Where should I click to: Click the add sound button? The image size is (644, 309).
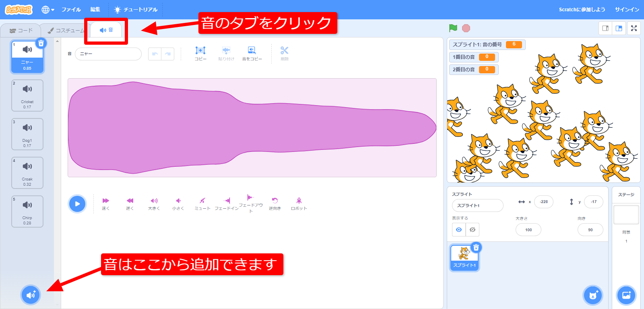(x=31, y=295)
